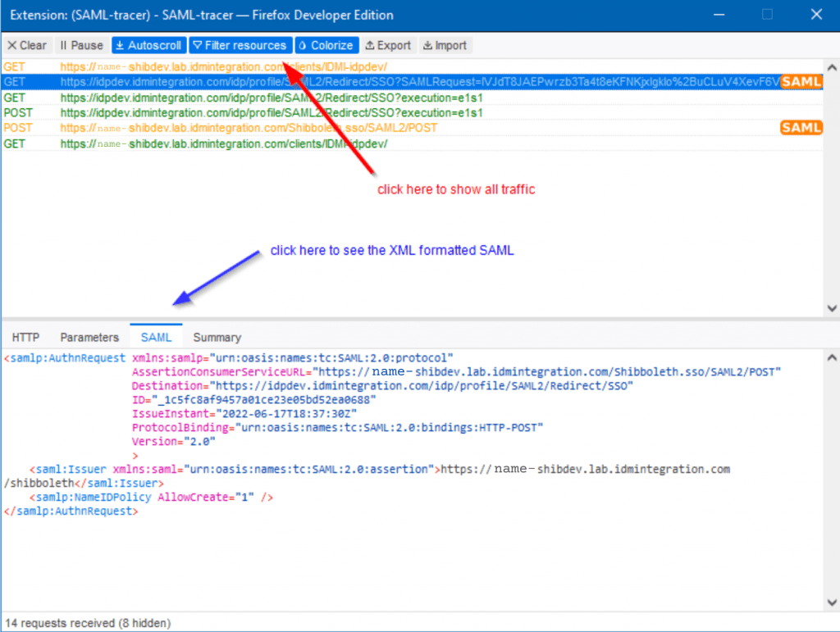This screenshot has width=840, height=632.
Task: Select the Parameters tab
Action: (89, 337)
